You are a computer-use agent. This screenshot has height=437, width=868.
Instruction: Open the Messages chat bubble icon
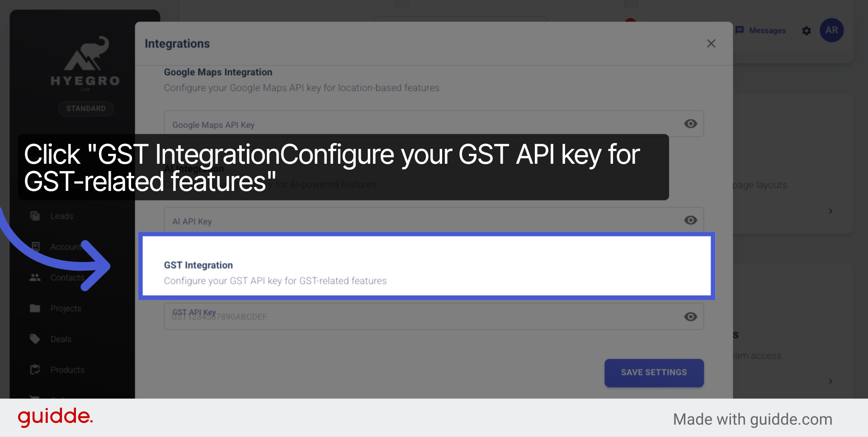click(x=741, y=30)
